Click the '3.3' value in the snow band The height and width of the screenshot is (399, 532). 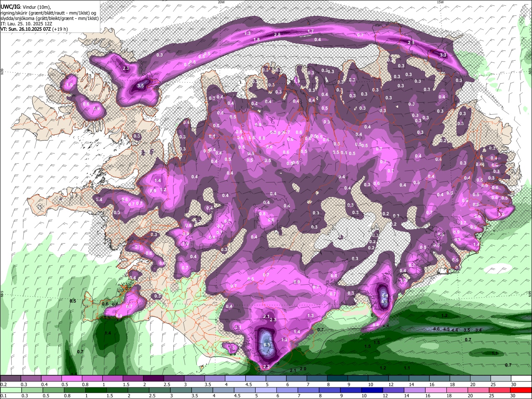click(x=443, y=55)
